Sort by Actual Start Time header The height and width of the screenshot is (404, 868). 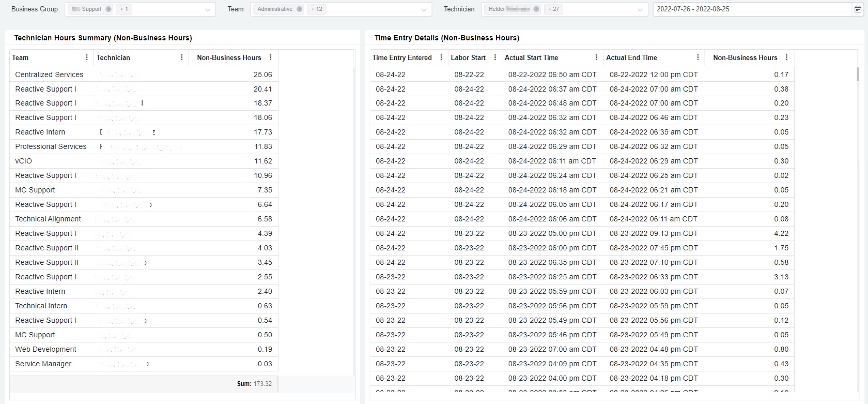pyautogui.click(x=531, y=57)
